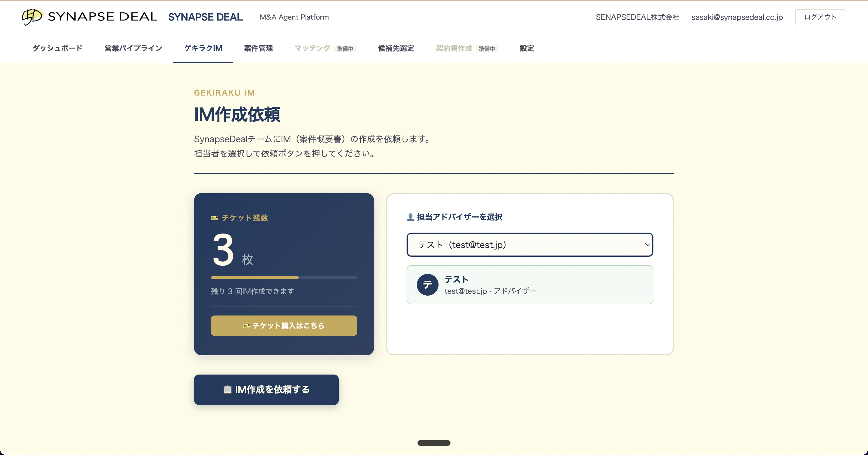Open the 設定 tab
Image resolution: width=868 pixels, height=455 pixels.
coord(527,48)
